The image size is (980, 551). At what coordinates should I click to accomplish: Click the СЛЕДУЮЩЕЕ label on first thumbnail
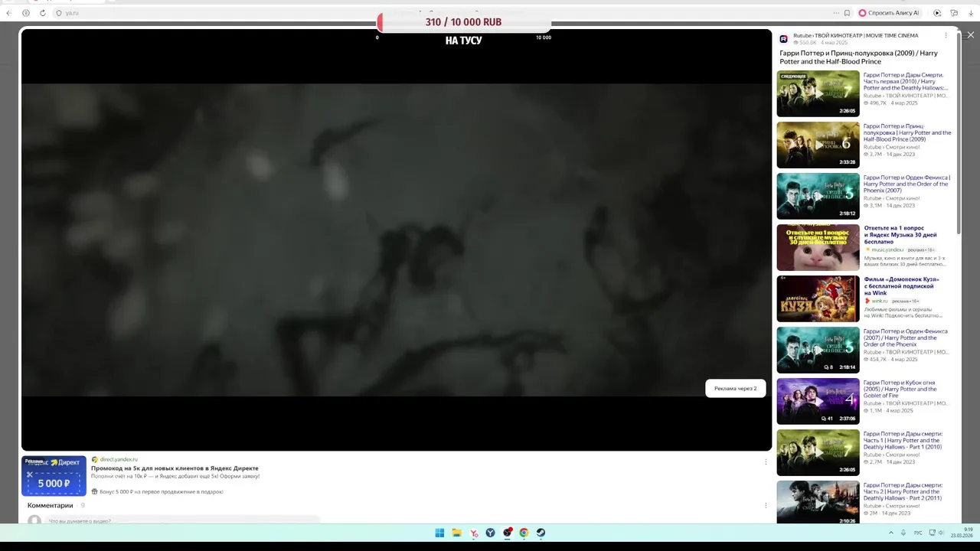(x=793, y=76)
